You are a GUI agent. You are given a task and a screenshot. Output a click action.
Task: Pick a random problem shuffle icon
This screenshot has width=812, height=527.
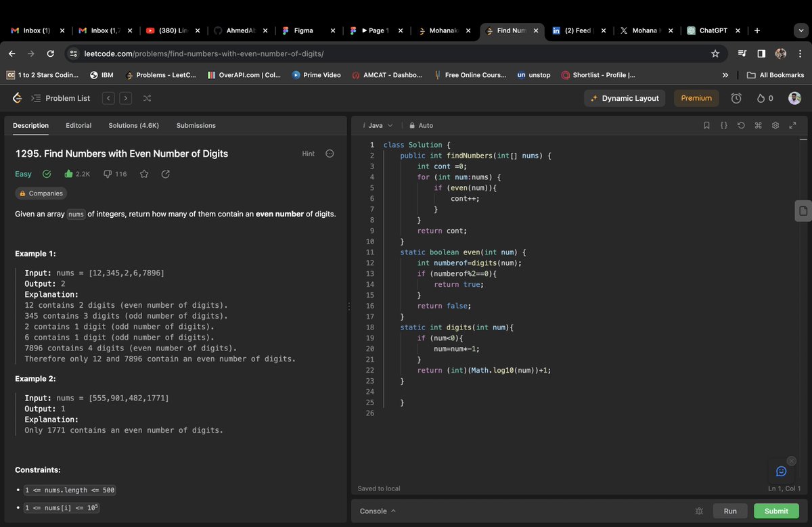pos(147,98)
